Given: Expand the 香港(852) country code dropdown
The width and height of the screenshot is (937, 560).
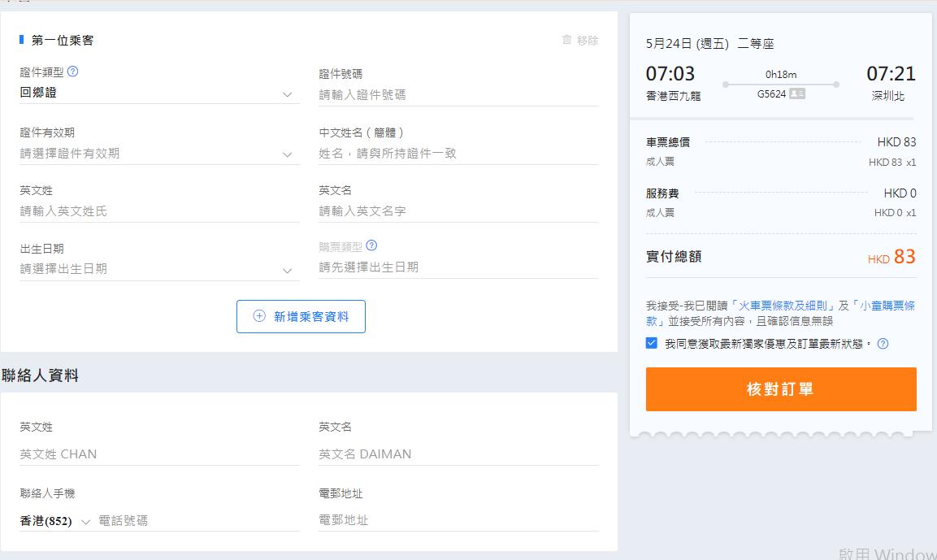Looking at the screenshot, I should tap(56, 521).
